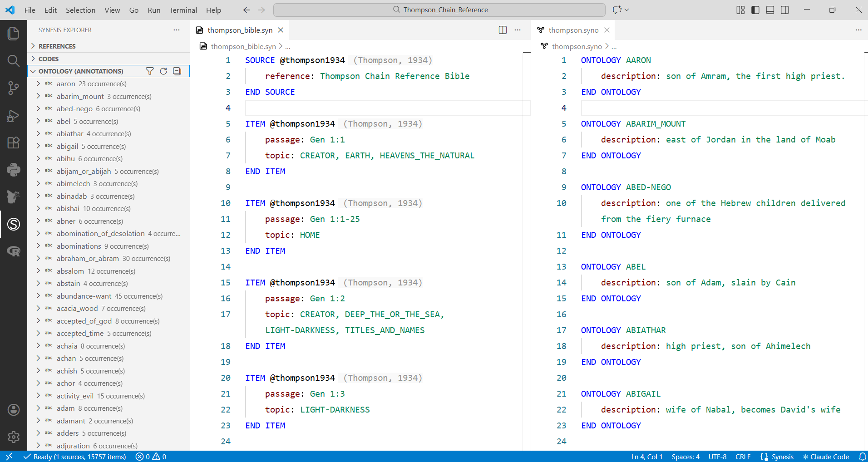Open the Terminal menu

pos(183,10)
